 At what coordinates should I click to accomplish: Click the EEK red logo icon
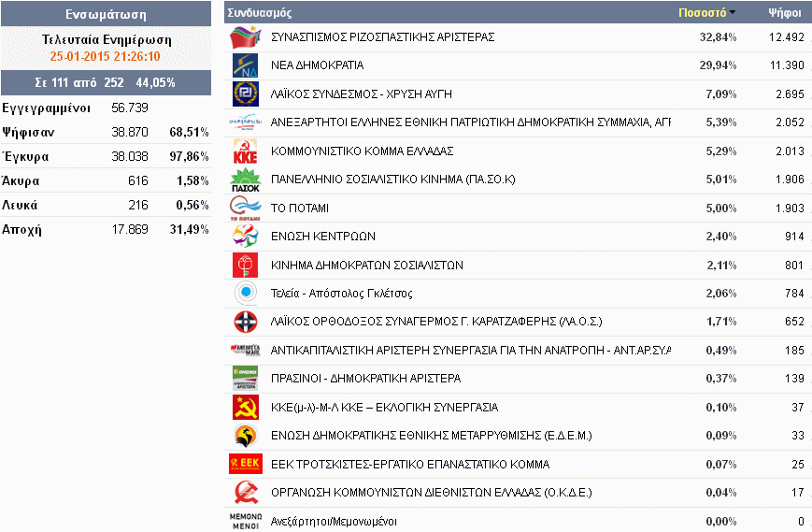243,465
